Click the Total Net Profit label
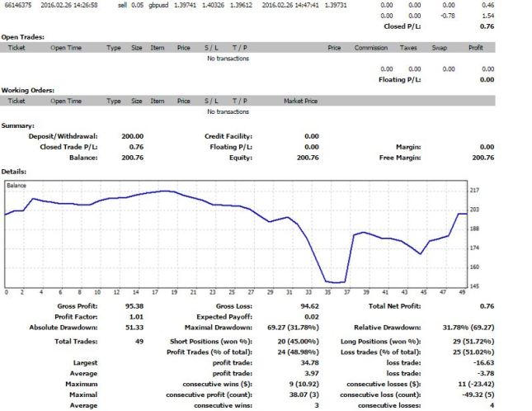 coord(393,305)
